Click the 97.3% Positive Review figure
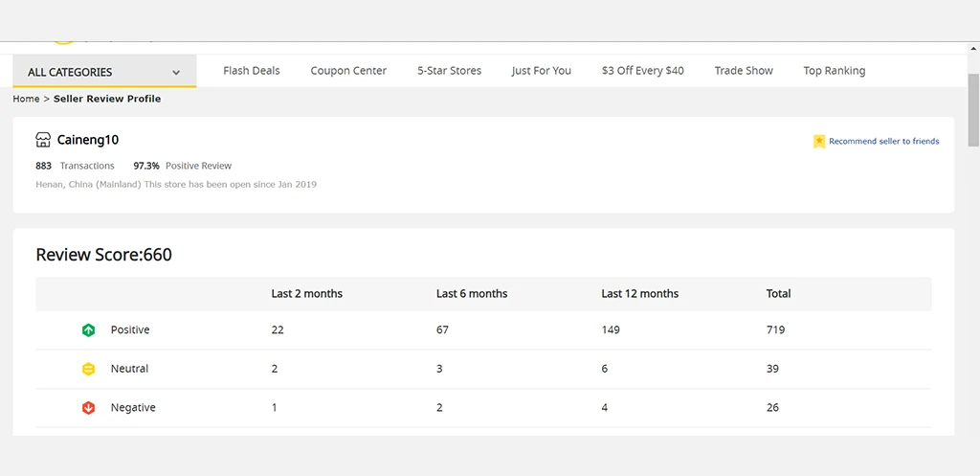Viewport: 980px width, 476px height. (183, 166)
